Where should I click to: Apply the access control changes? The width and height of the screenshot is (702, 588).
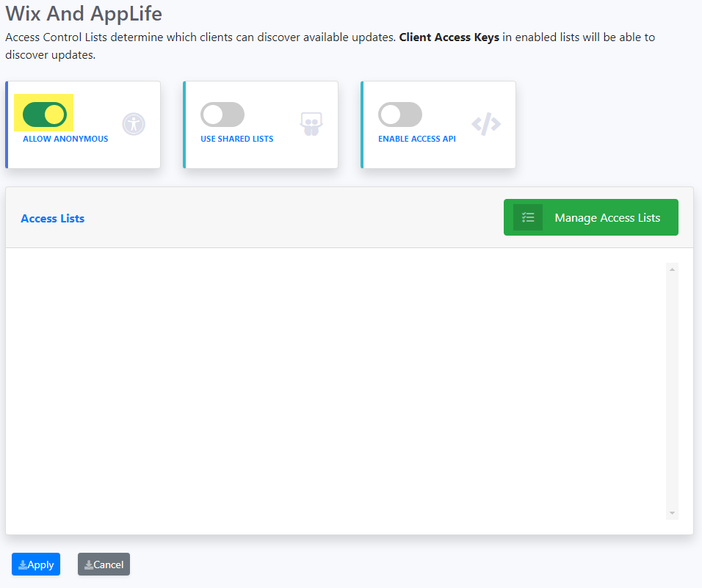click(x=36, y=565)
